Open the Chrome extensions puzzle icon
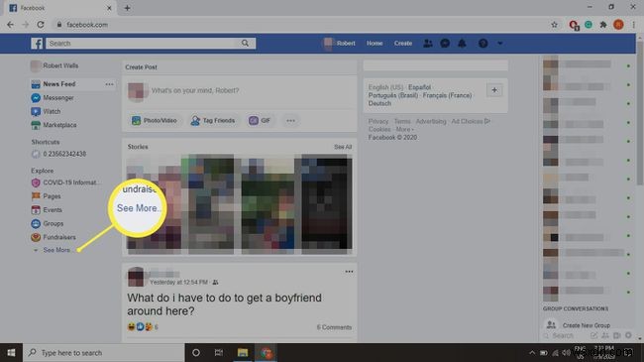Screen dimensions: 644x362 coord(603,25)
